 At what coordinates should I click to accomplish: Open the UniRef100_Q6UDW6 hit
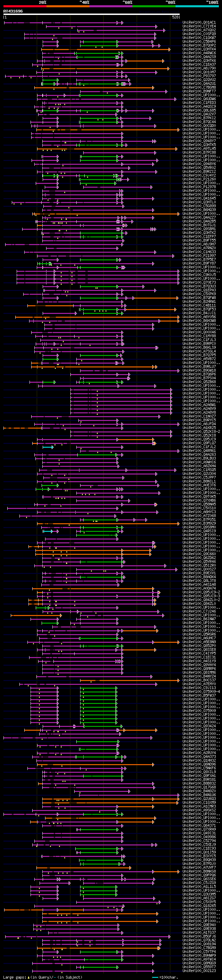[x=199, y=99]
